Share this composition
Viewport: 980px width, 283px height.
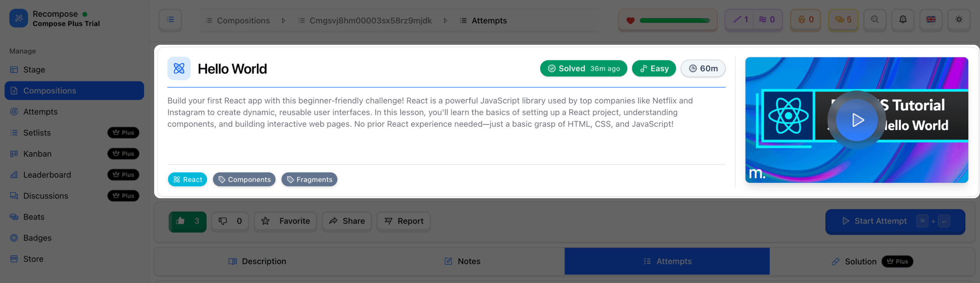click(x=346, y=221)
